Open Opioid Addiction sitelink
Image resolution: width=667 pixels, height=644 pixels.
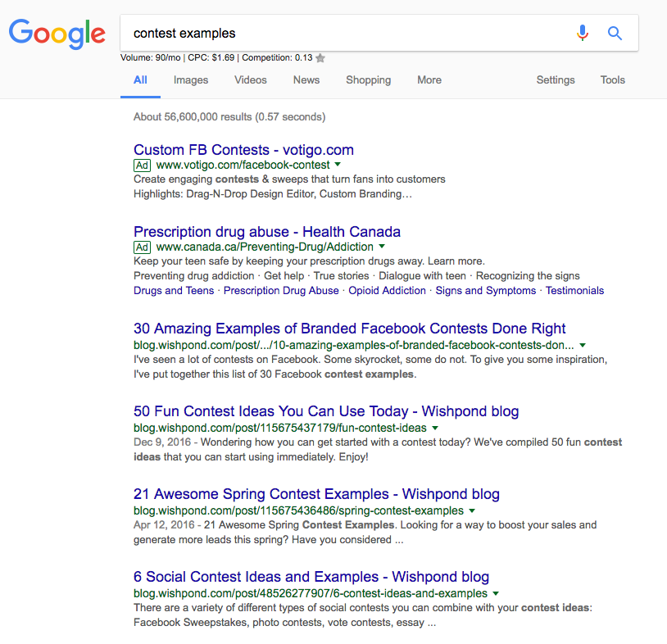[x=387, y=291]
